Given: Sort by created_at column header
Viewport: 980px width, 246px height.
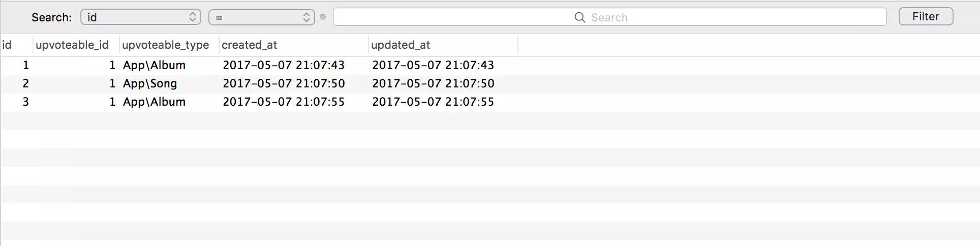Looking at the screenshot, I should click(293, 45).
